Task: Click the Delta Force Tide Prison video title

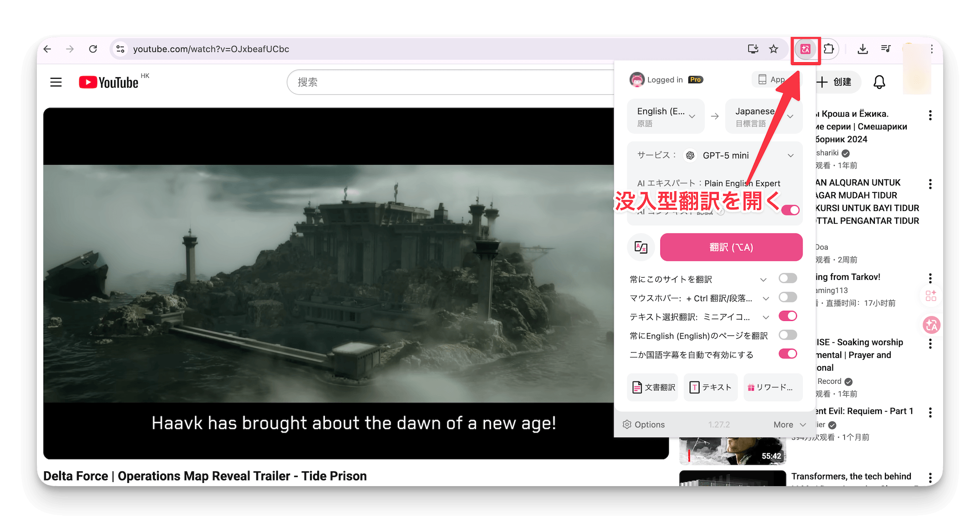Action: click(205, 476)
